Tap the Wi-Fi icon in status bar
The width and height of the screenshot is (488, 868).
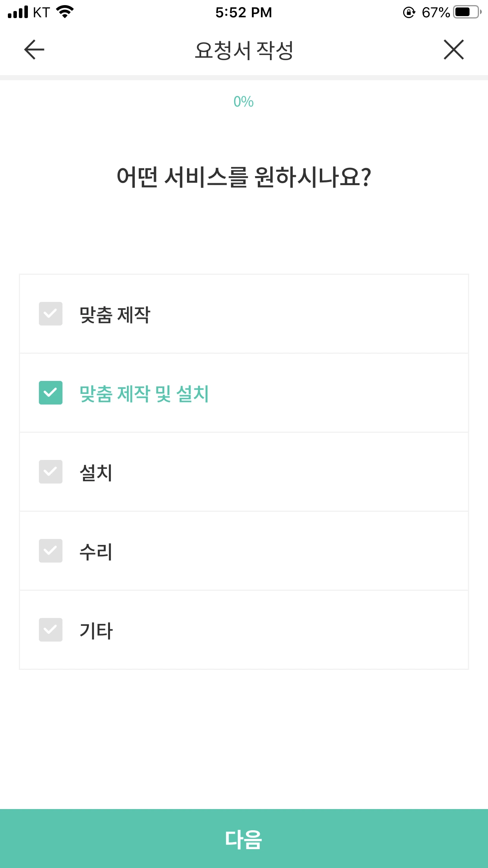[65, 12]
